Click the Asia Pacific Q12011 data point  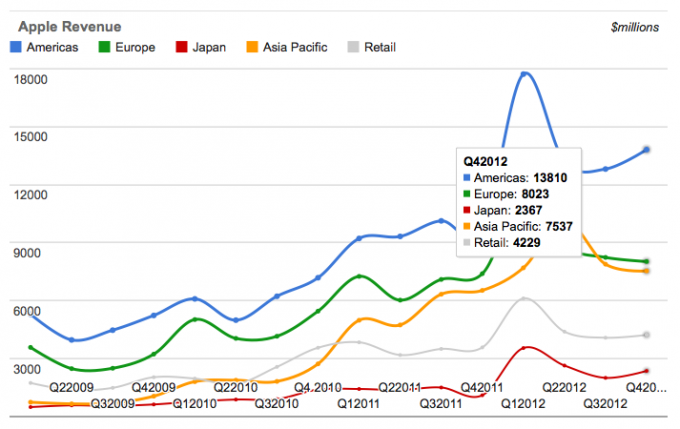pyautogui.click(x=359, y=320)
